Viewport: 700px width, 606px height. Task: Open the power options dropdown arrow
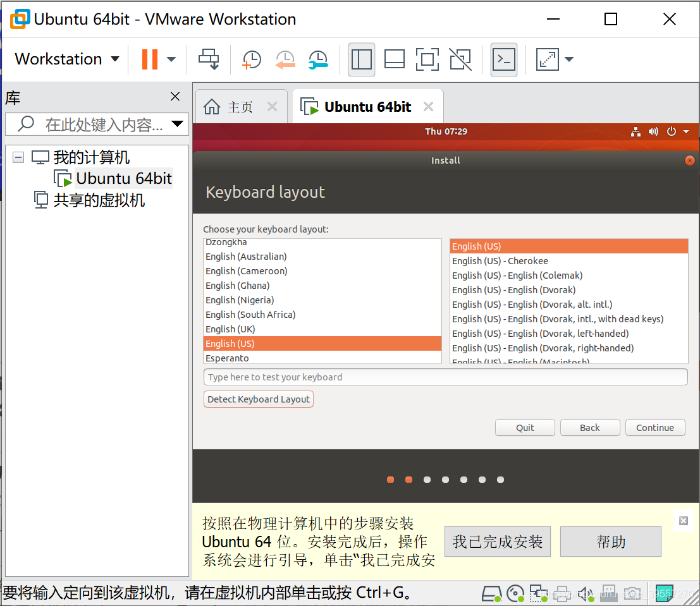(x=171, y=59)
